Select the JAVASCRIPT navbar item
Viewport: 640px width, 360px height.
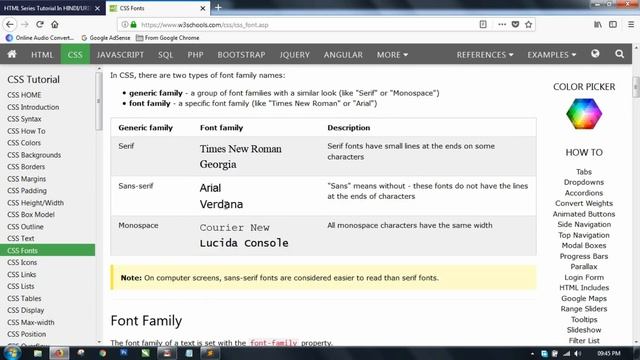(x=120, y=55)
